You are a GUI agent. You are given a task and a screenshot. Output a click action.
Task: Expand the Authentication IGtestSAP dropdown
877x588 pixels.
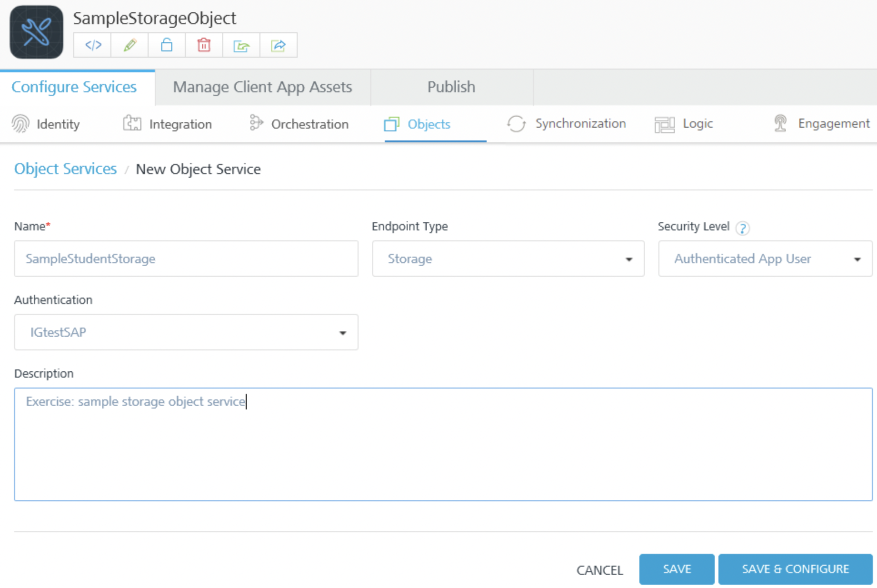(186, 332)
